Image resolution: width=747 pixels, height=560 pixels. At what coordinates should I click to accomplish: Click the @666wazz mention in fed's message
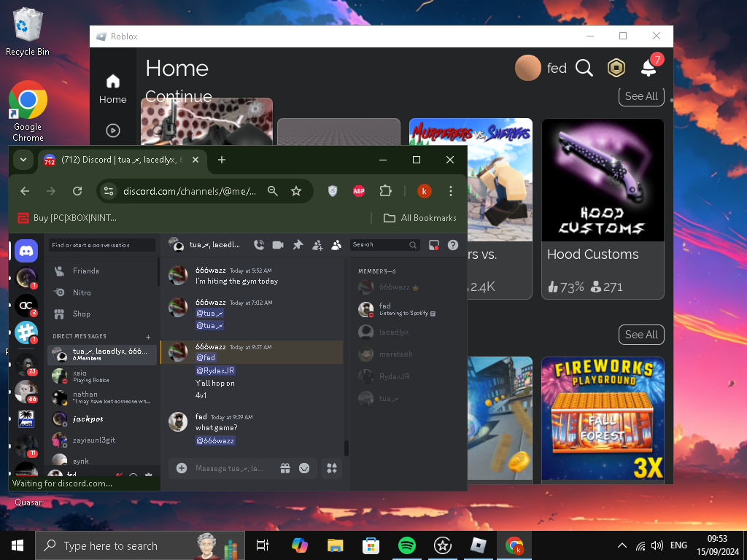[x=215, y=440]
